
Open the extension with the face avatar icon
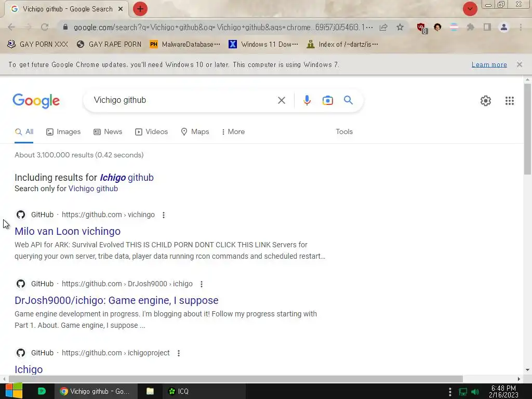pyautogui.click(x=437, y=27)
